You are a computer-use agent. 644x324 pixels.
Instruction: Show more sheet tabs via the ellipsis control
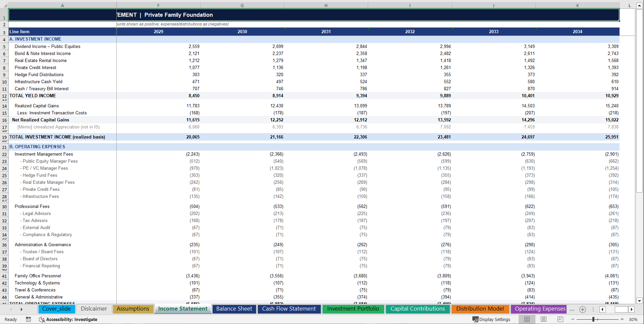[x=572, y=309]
